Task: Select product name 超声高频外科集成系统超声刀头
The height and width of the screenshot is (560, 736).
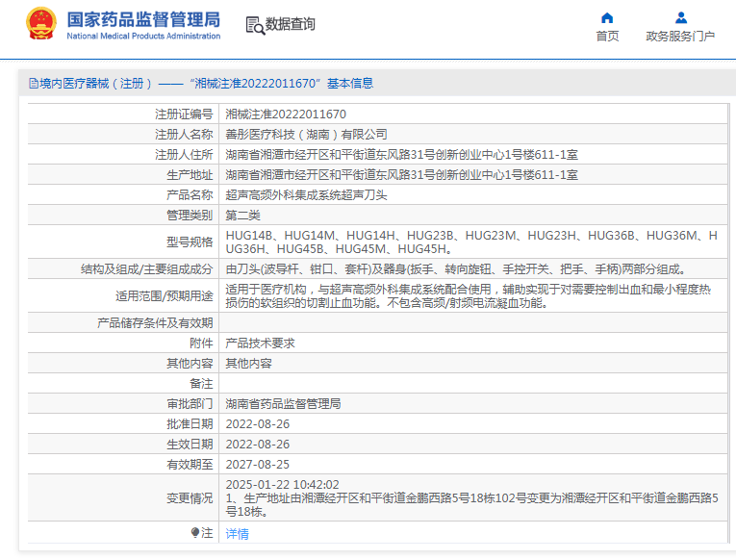Action: click(x=306, y=194)
